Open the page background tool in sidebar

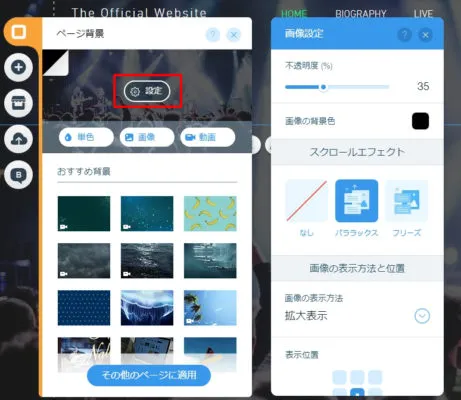point(19,32)
